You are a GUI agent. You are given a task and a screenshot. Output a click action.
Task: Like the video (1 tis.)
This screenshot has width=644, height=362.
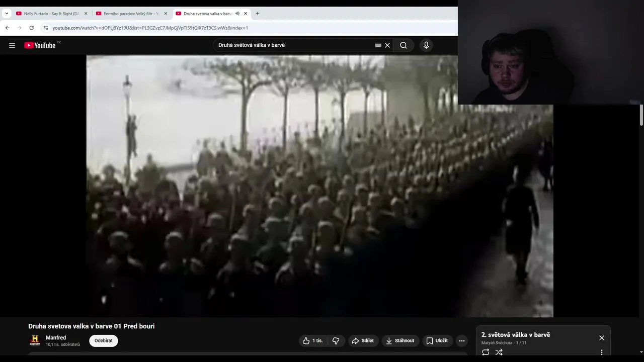[x=313, y=341]
